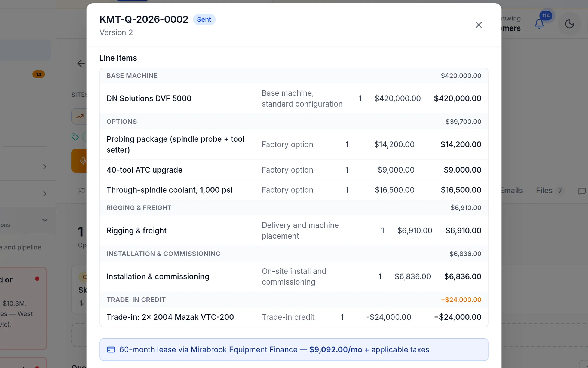Click the $16,500.00 coolant line total
Image resolution: width=588 pixels, height=368 pixels.
pos(461,190)
